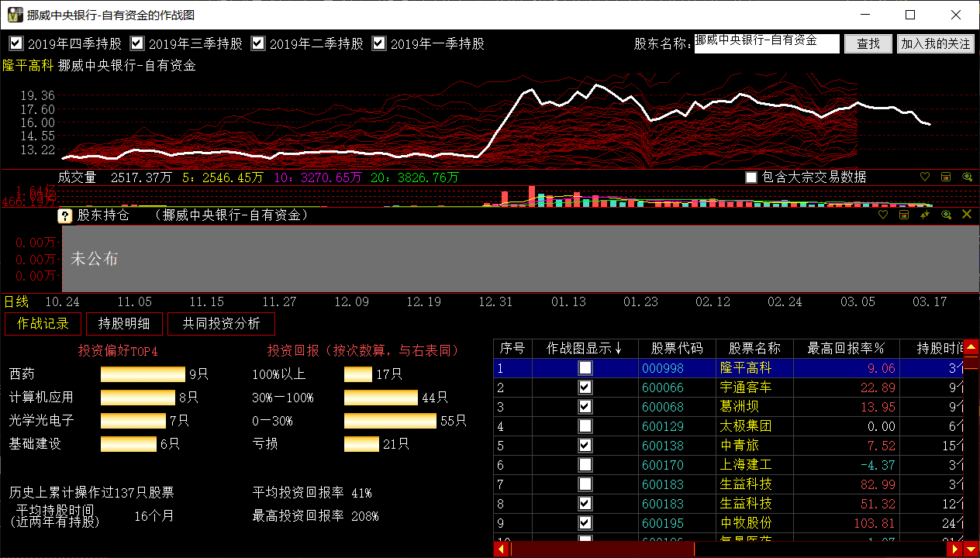Enable the 包含大宗交易数据 checkbox
This screenshot has height=558, width=980.
click(x=751, y=177)
